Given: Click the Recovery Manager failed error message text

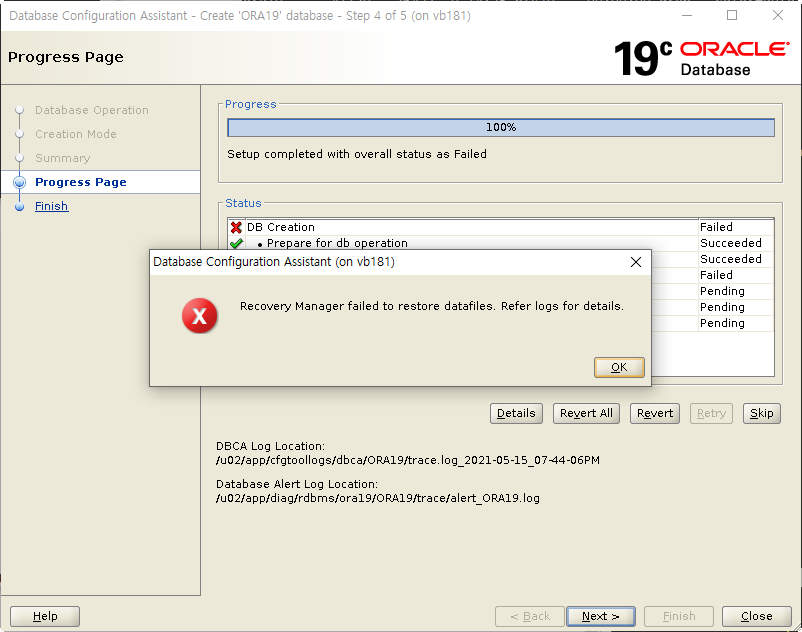Looking at the screenshot, I should [432, 306].
